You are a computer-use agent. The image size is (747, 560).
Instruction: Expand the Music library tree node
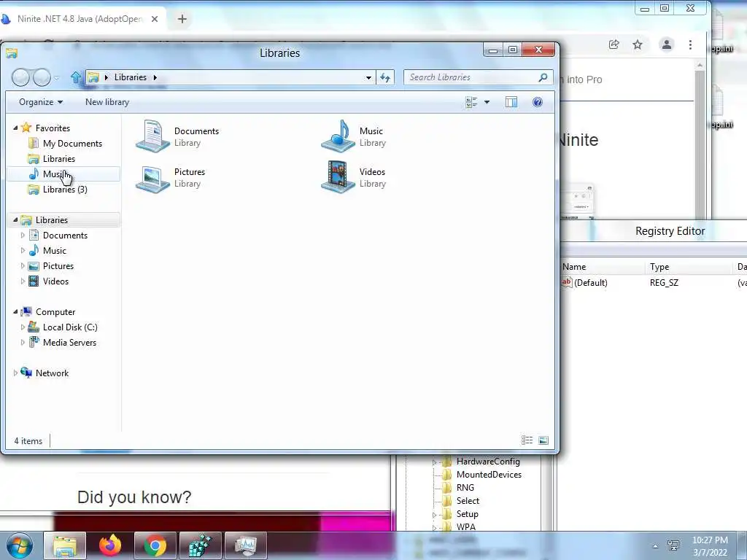(23, 251)
